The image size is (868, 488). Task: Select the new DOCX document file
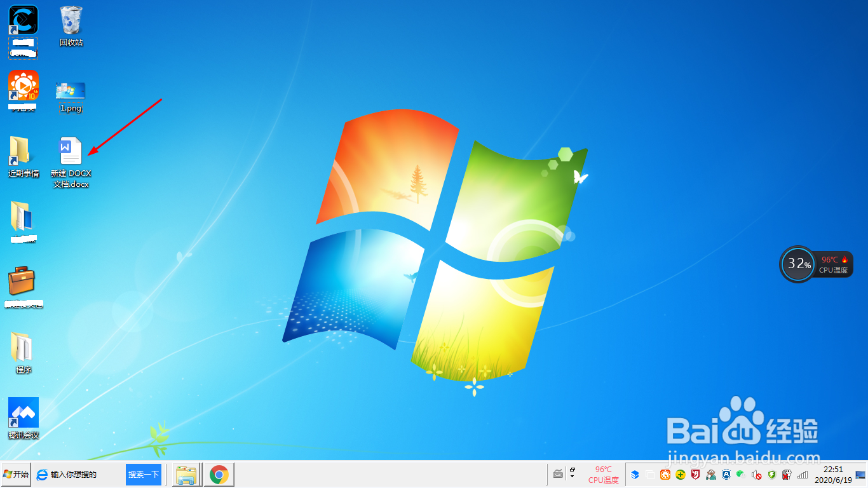[71, 163]
